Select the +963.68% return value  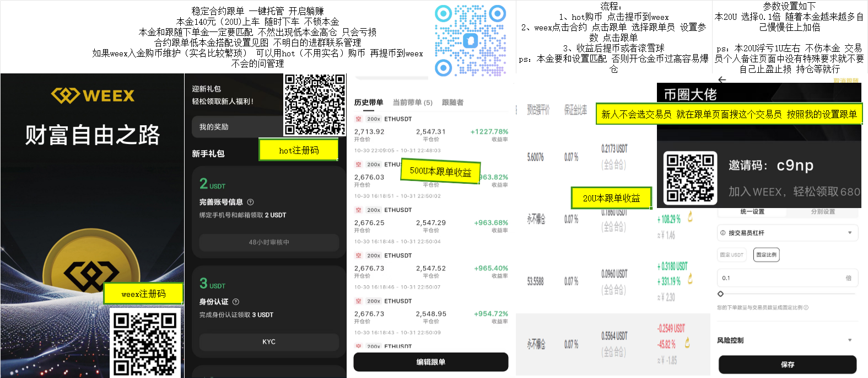pos(491,223)
